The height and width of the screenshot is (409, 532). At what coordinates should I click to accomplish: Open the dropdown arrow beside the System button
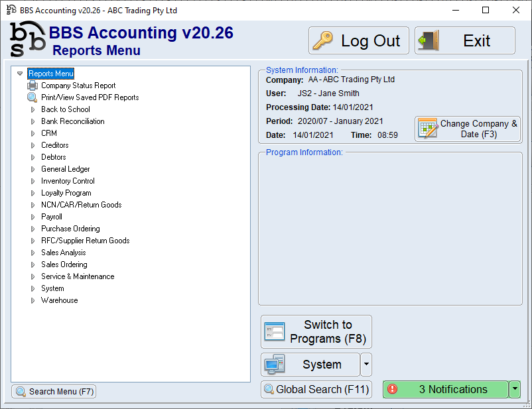[x=366, y=365]
